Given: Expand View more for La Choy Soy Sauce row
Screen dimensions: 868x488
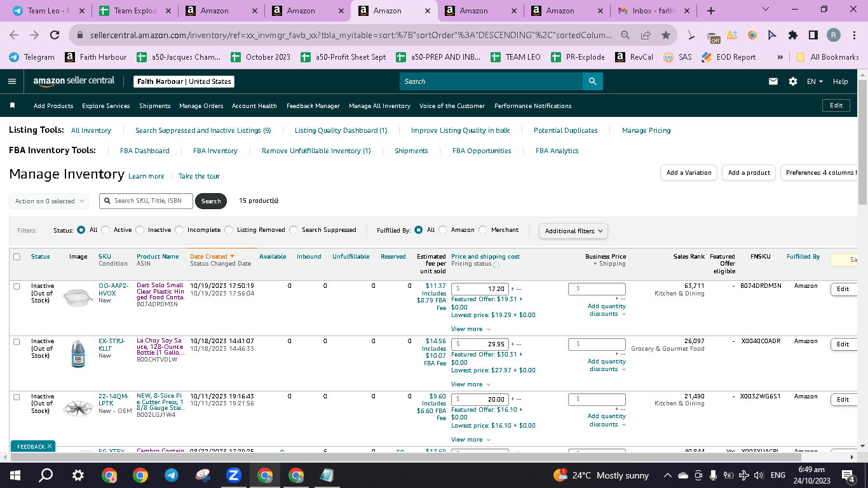Looking at the screenshot, I should (471, 384).
